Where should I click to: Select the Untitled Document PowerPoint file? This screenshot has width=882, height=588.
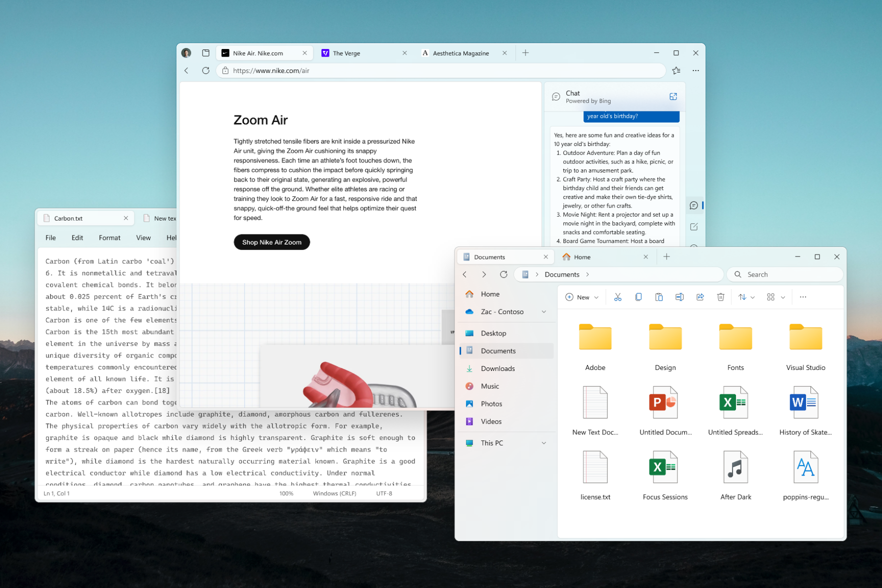pos(665,411)
